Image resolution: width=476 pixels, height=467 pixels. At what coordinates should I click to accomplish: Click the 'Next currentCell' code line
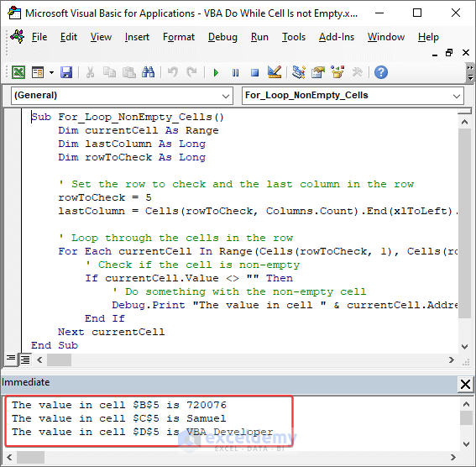[x=112, y=332]
